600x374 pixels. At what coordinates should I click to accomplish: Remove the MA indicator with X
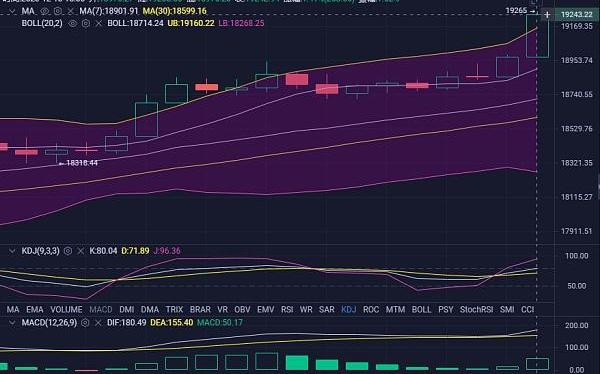click(71, 11)
